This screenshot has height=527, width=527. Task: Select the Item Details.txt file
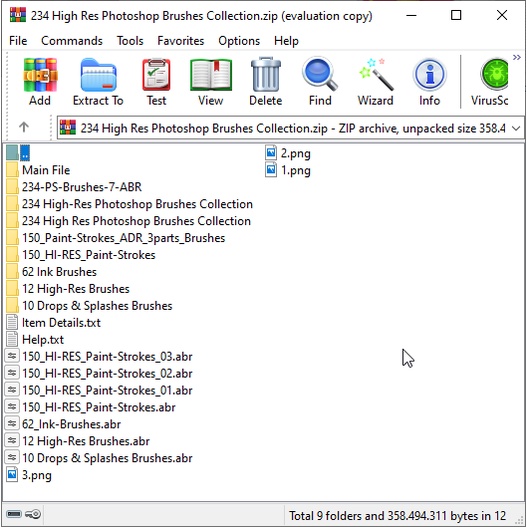click(53, 323)
